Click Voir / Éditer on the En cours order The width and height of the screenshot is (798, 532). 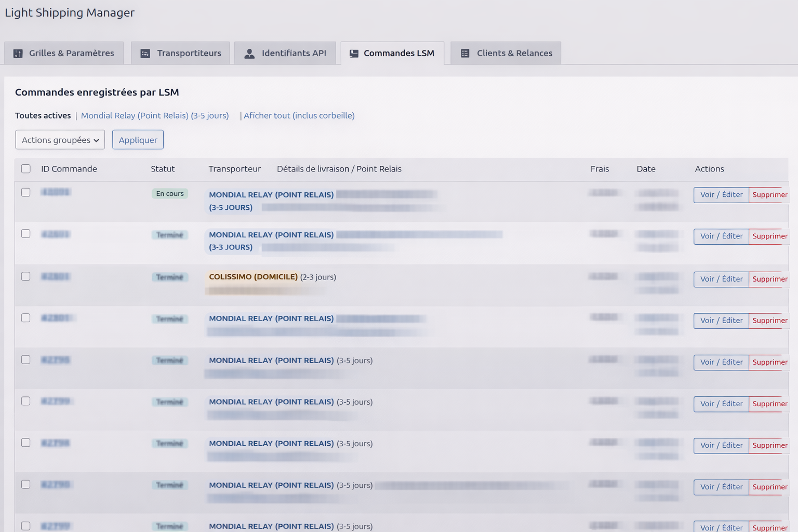point(721,195)
